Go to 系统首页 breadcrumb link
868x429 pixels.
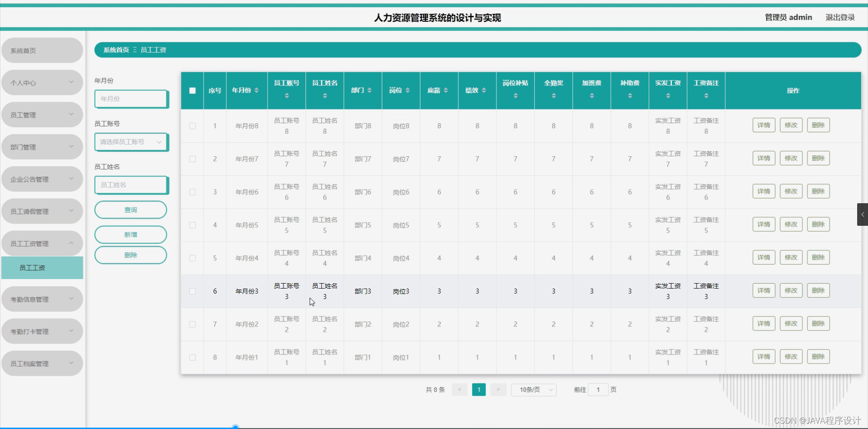tap(116, 50)
